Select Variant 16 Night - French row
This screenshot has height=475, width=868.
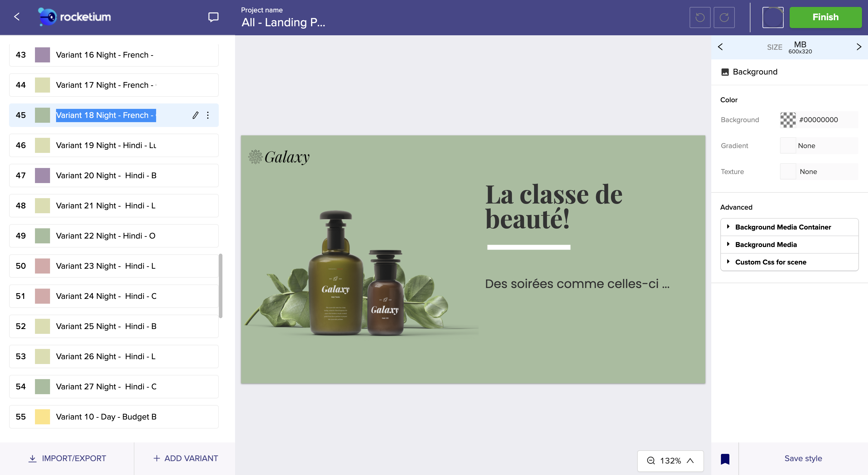tap(114, 55)
